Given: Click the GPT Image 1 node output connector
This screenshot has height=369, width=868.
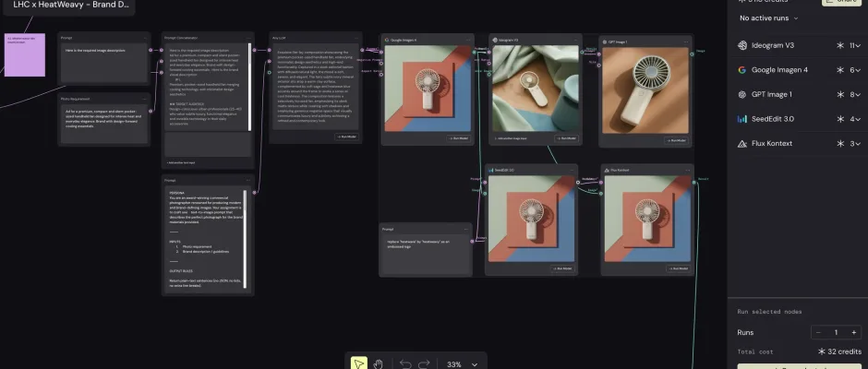Looking at the screenshot, I should [693, 54].
